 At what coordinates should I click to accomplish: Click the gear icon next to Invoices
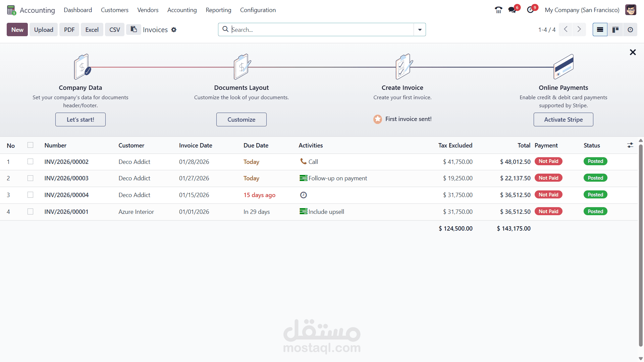point(174,30)
